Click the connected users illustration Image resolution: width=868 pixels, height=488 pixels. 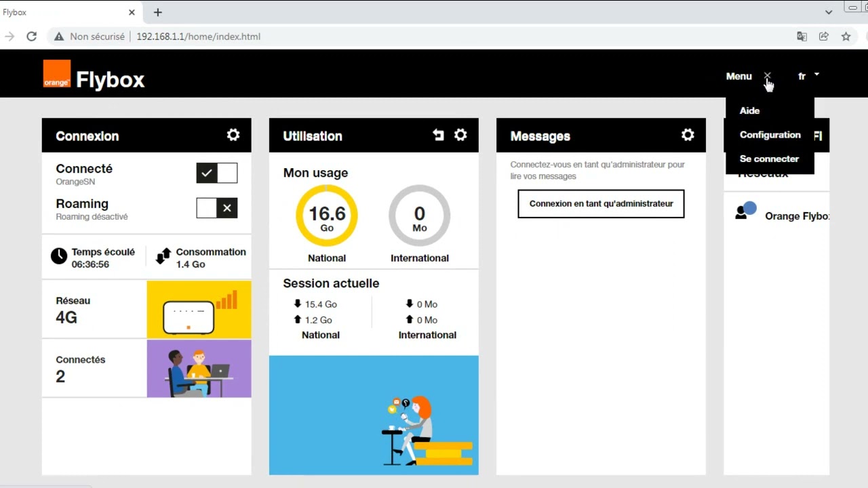point(199,368)
